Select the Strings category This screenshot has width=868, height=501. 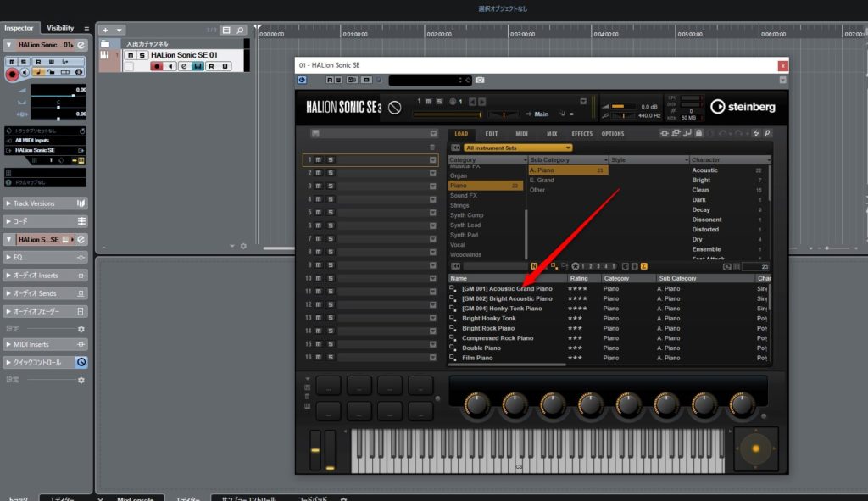click(459, 205)
